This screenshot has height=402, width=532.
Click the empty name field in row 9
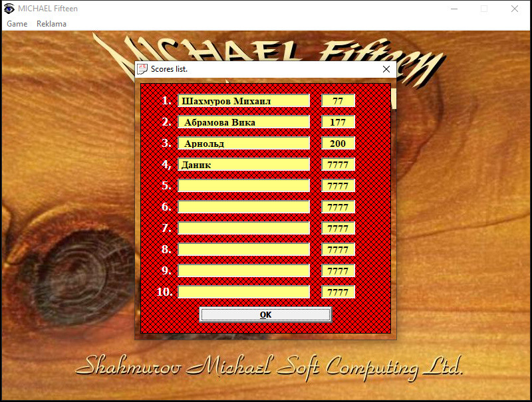(243, 271)
